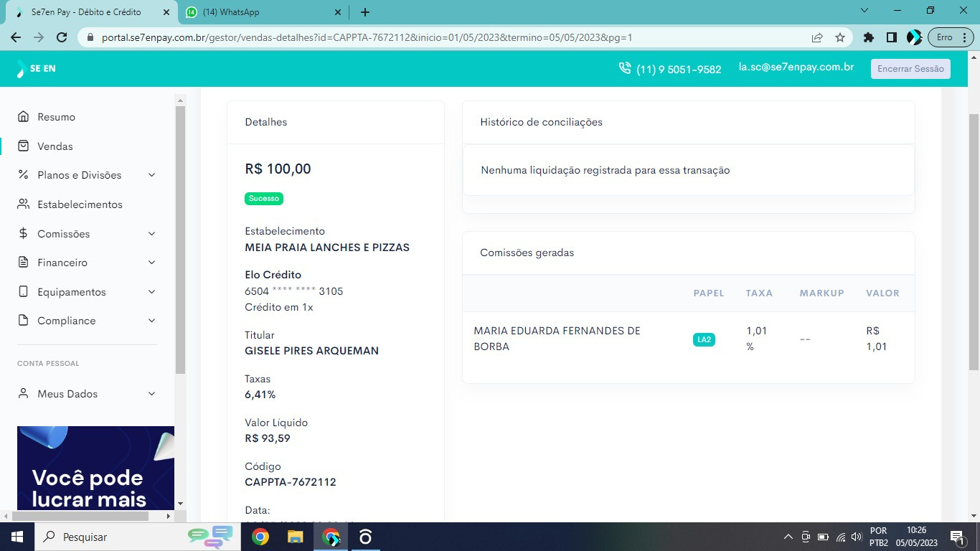Click the la.sc@se7enpay.com.br email
980x551 pixels.
click(796, 67)
